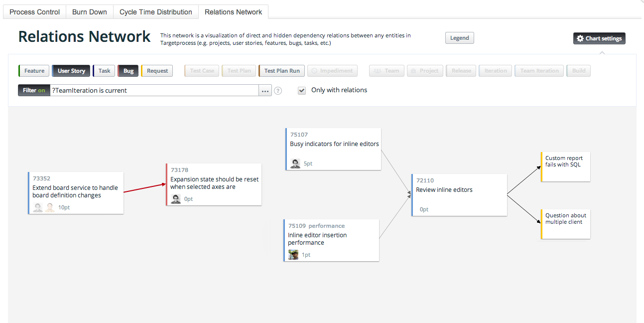Deselect the Bug entity filter

128,70
